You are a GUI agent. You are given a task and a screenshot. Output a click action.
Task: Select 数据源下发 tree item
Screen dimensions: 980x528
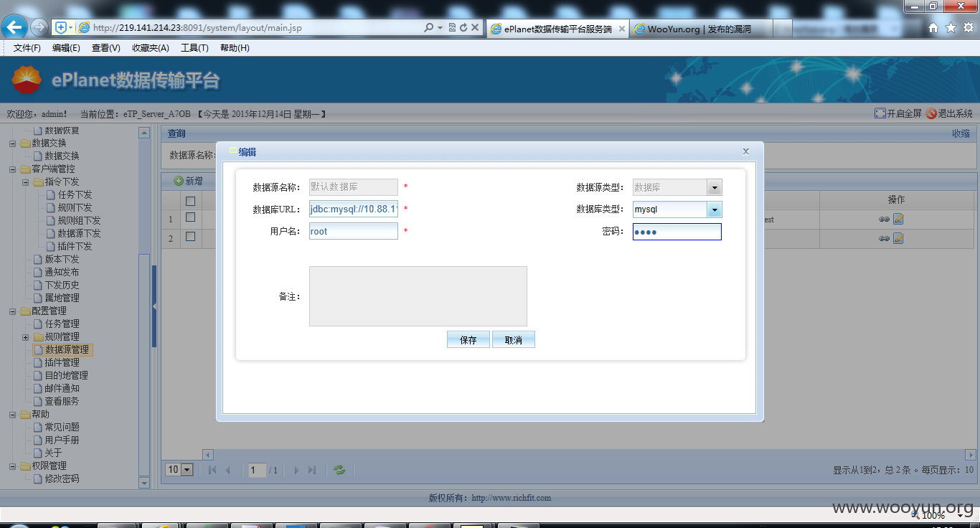pyautogui.click(x=79, y=233)
